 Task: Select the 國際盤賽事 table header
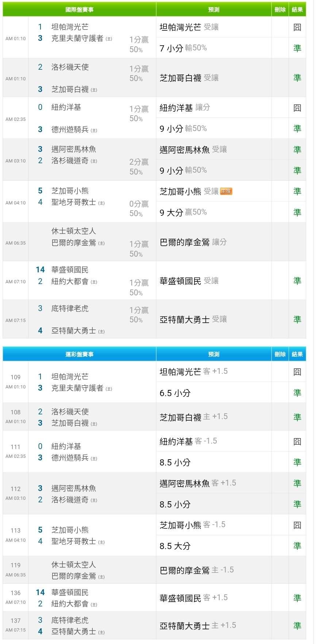pos(80,9)
